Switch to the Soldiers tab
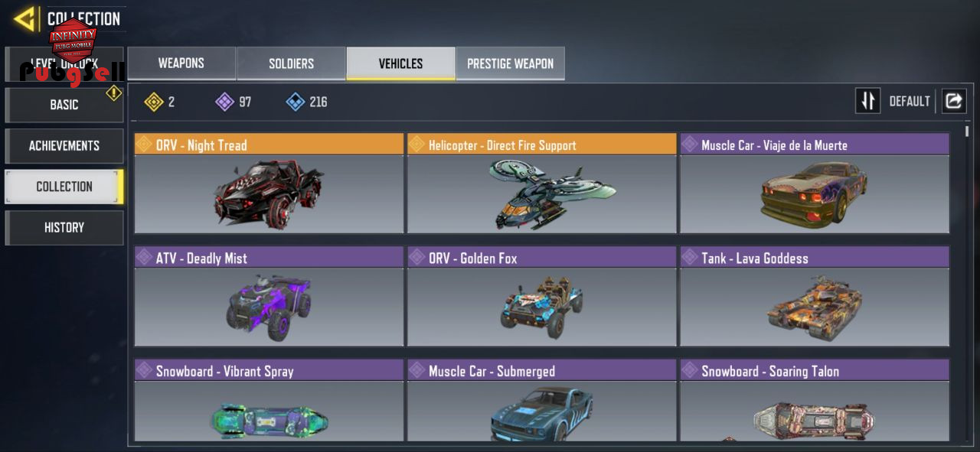The image size is (980, 452). 291,63
